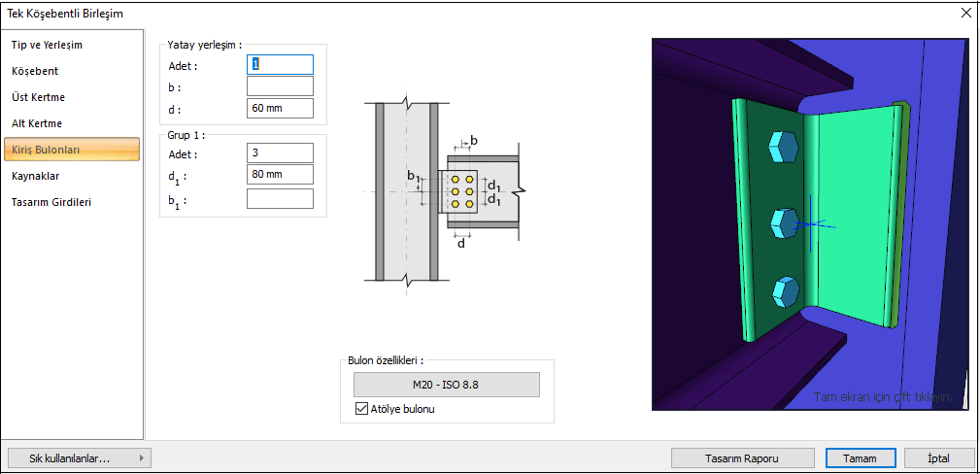
Task: Toggle the Atölye bulonu checkbox
Action: tap(361, 410)
